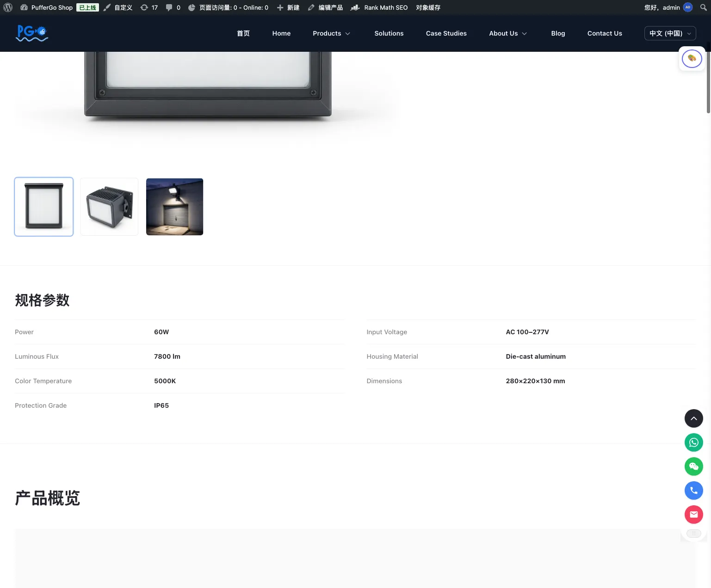Go to 首页 in navigation
This screenshot has height=588, width=711.
click(243, 33)
